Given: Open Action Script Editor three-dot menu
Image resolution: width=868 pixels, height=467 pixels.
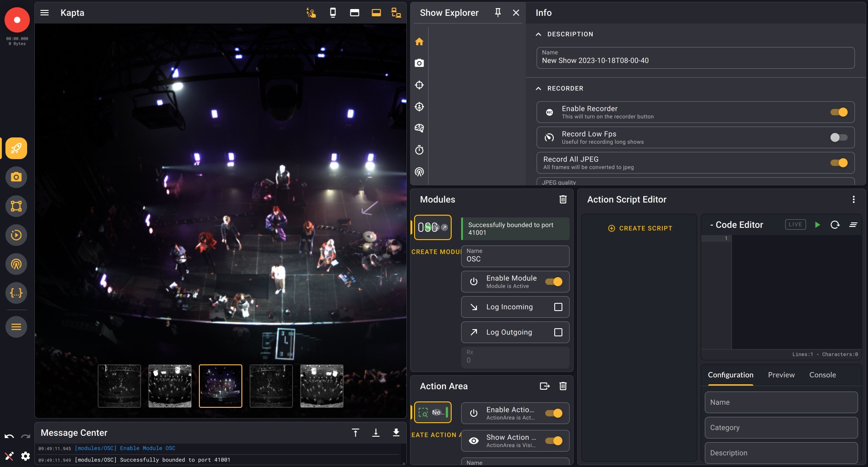Looking at the screenshot, I should tap(854, 199).
